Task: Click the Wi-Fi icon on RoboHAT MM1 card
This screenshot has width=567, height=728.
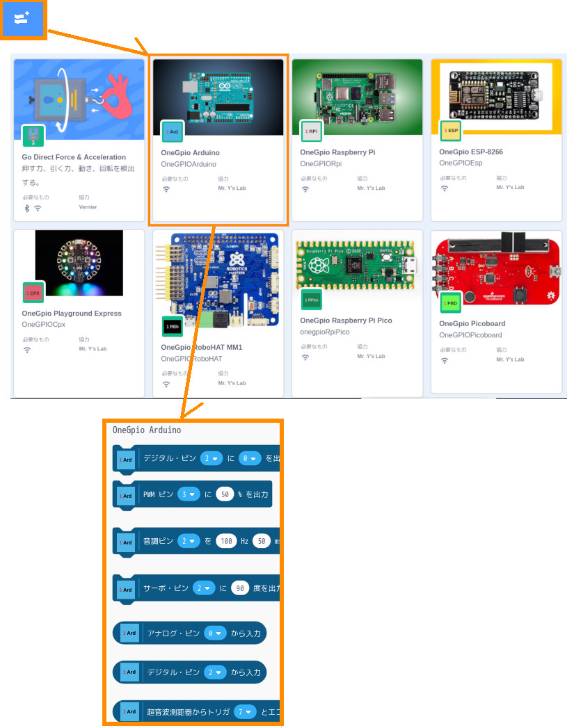Action: tap(166, 385)
